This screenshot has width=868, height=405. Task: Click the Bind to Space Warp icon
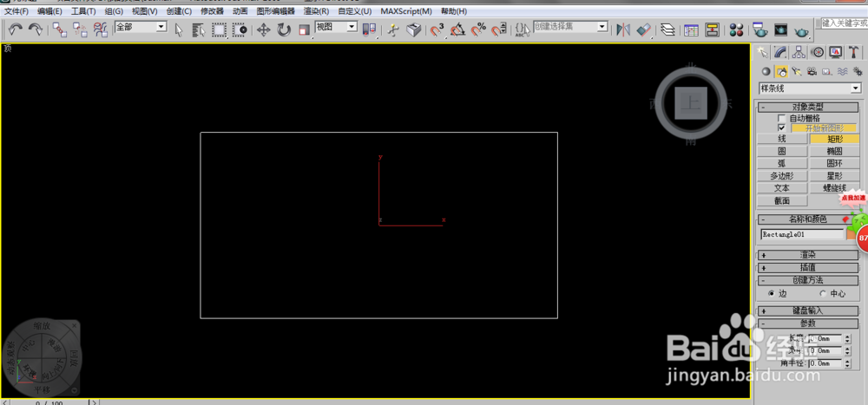pyautogui.click(x=100, y=29)
